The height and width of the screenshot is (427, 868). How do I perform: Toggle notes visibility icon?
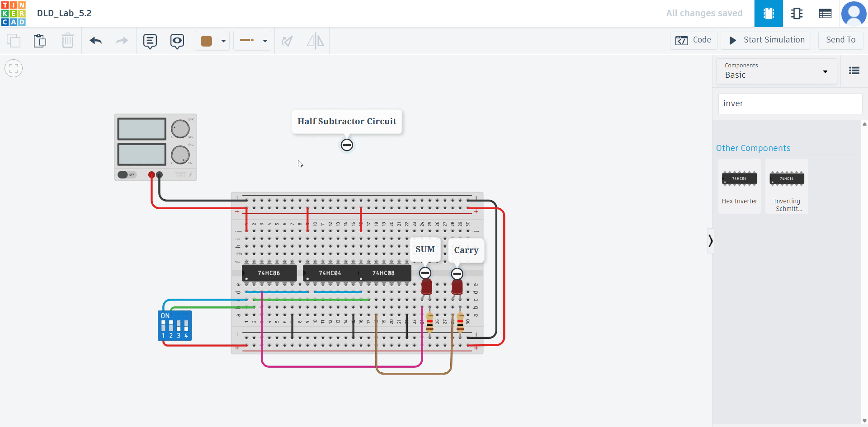[x=177, y=41]
